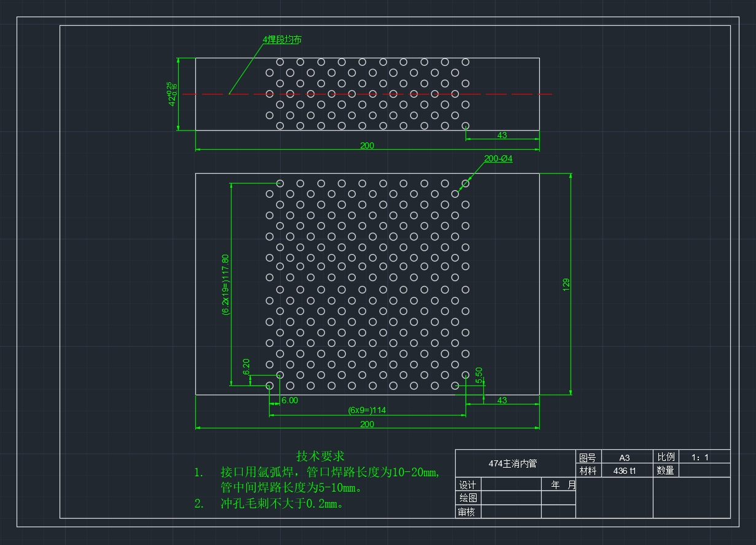Viewport: 756px width, 545px height.
Task: Select the 6.00 hole spacing dimension
Action: click(289, 400)
